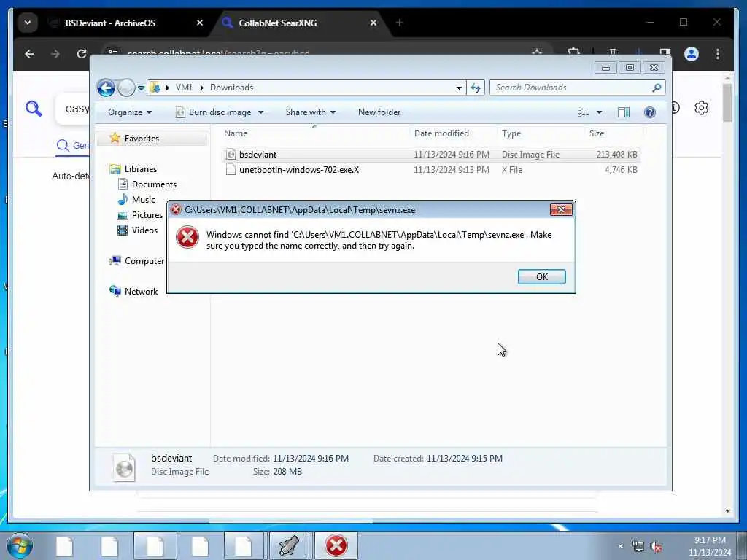The image size is (747, 560).
Task: Select the bsdeviant disc image file
Action: [430, 155]
